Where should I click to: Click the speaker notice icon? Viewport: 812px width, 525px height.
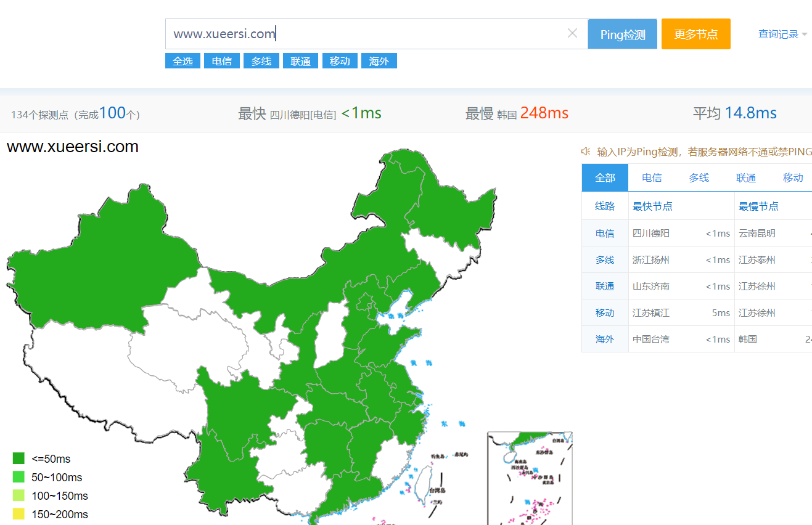tap(586, 151)
